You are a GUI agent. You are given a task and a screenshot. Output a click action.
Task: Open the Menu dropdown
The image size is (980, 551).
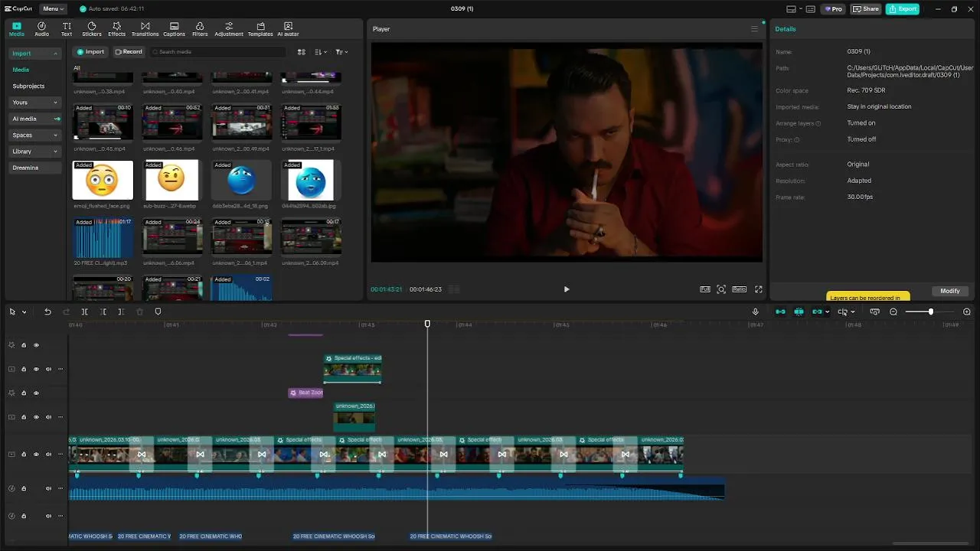point(53,9)
